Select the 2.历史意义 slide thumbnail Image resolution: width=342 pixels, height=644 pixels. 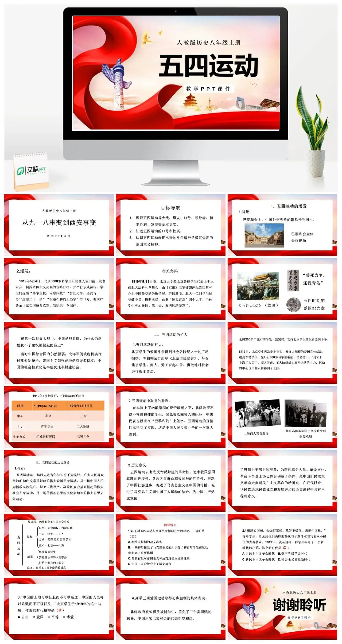(x=171, y=481)
